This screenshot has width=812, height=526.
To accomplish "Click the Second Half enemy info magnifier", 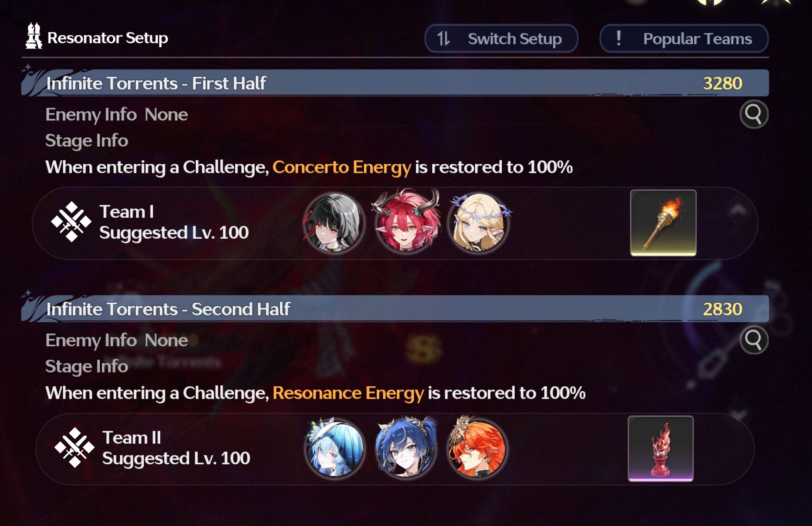I will pyautogui.click(x=754, y=340).
